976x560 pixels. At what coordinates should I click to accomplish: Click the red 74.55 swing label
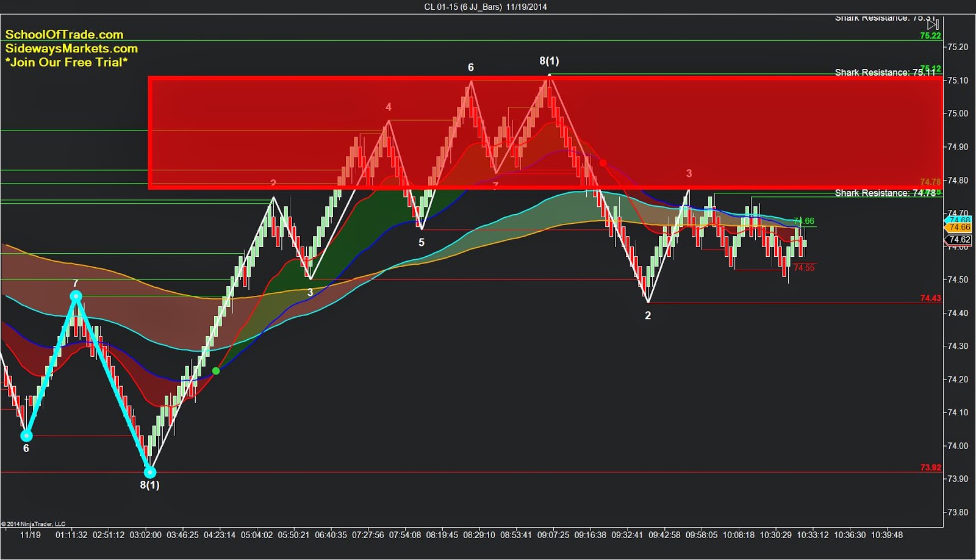click(804, 268)
